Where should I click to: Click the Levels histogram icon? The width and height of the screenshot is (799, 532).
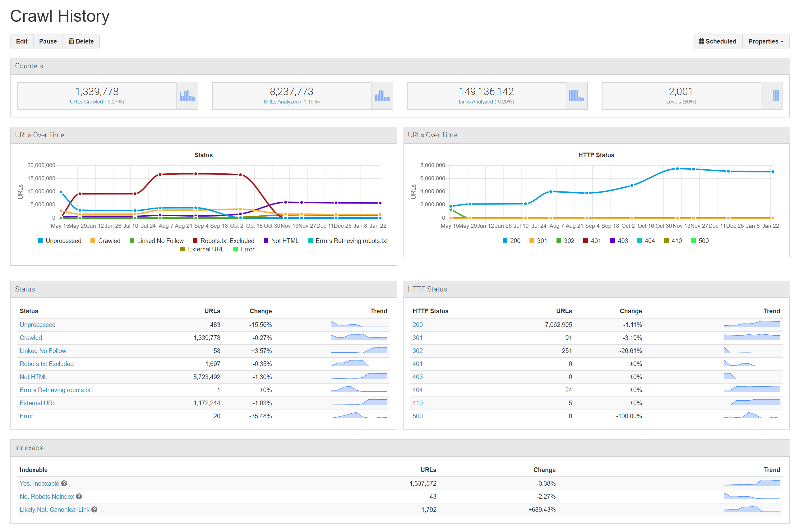tap(775, 96)
